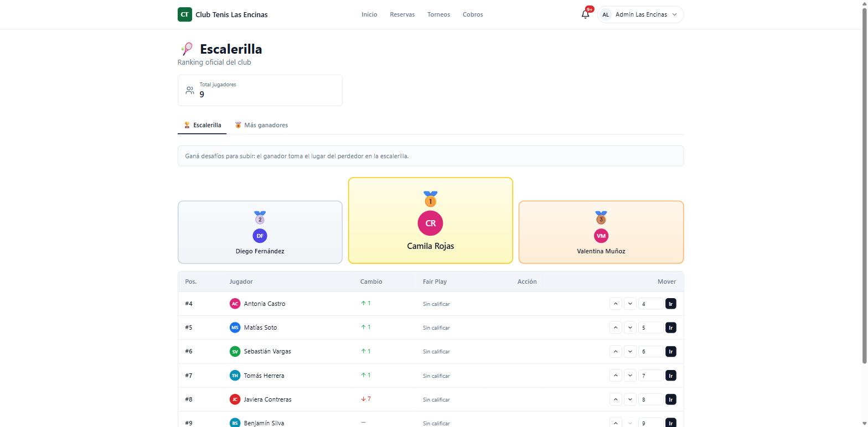This screenshot has width=868, height=427.
Task: Click the MS avatar of Matías Soto
Action: point(235,327)
